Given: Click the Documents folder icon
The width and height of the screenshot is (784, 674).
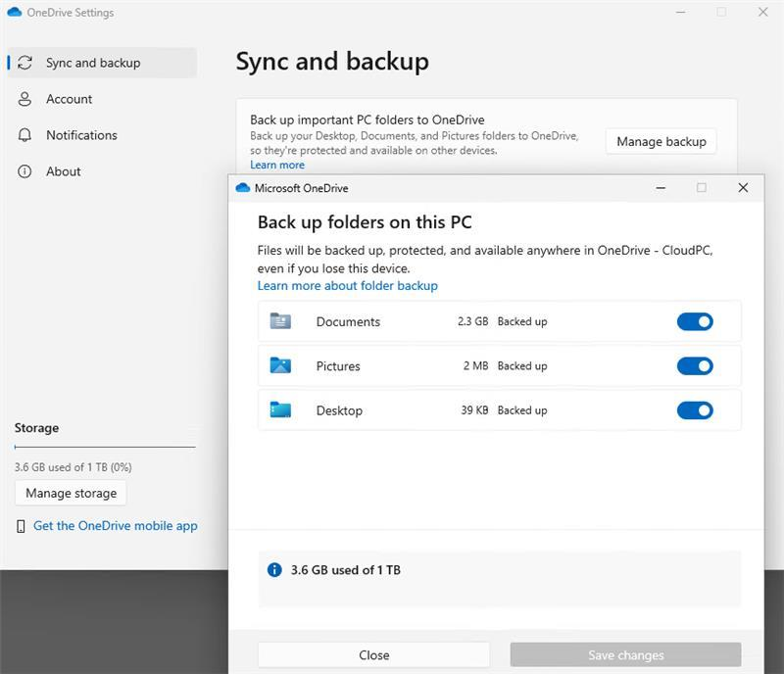Looking at the screenshot, I should (280, 321).
